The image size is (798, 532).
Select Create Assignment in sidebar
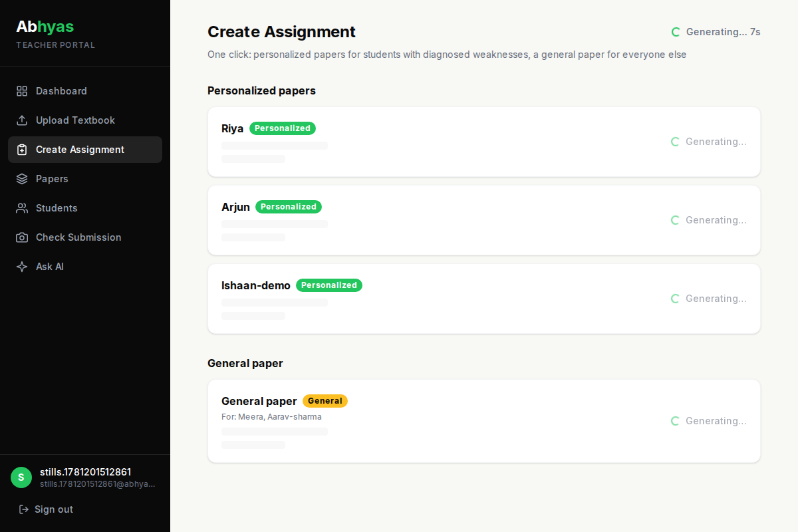pos(85,150)
